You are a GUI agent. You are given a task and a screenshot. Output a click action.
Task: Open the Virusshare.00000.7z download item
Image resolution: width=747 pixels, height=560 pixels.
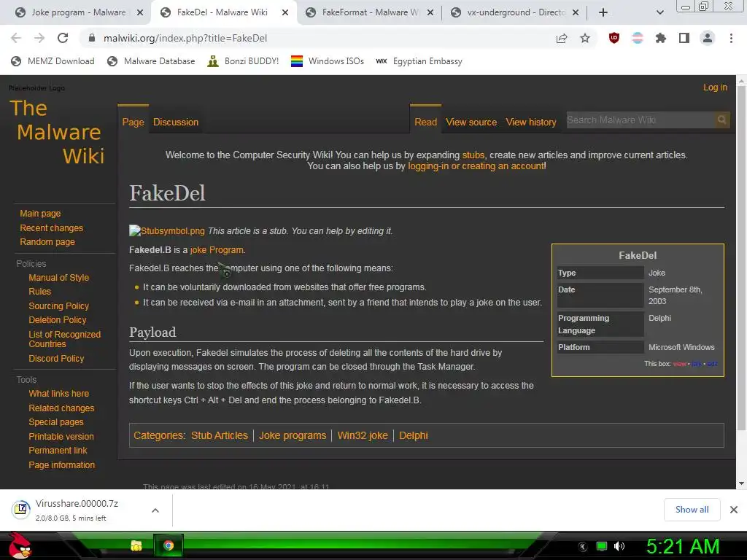point(76,510)
